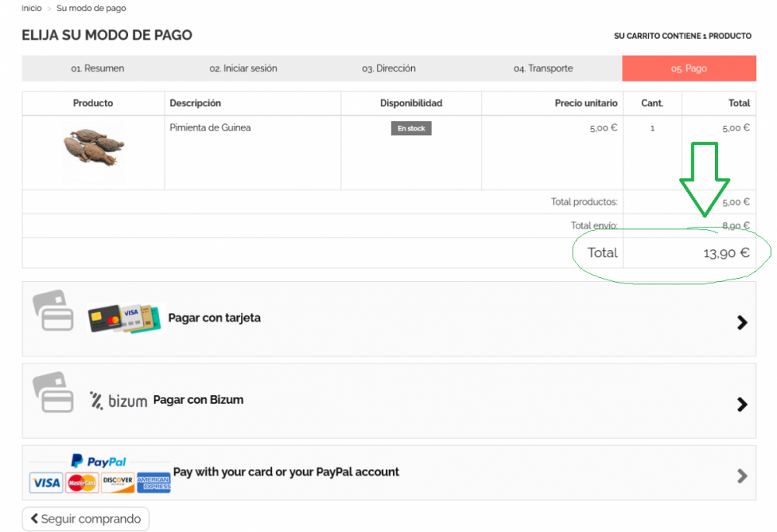The image size is (777, 532).
Task: Open the 03. Dirección step
Action: (388, 68)
